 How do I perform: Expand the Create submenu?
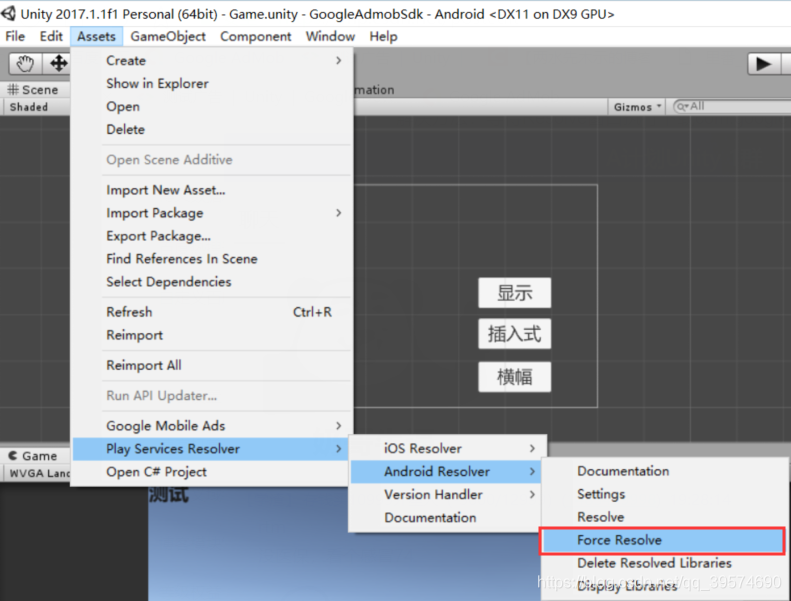[x=212, y=61]
